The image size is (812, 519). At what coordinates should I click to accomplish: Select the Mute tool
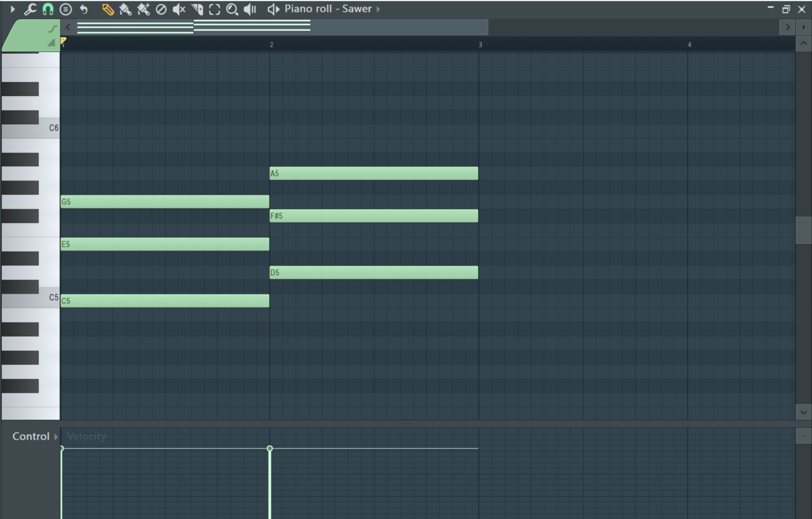[x=179, y=9]
